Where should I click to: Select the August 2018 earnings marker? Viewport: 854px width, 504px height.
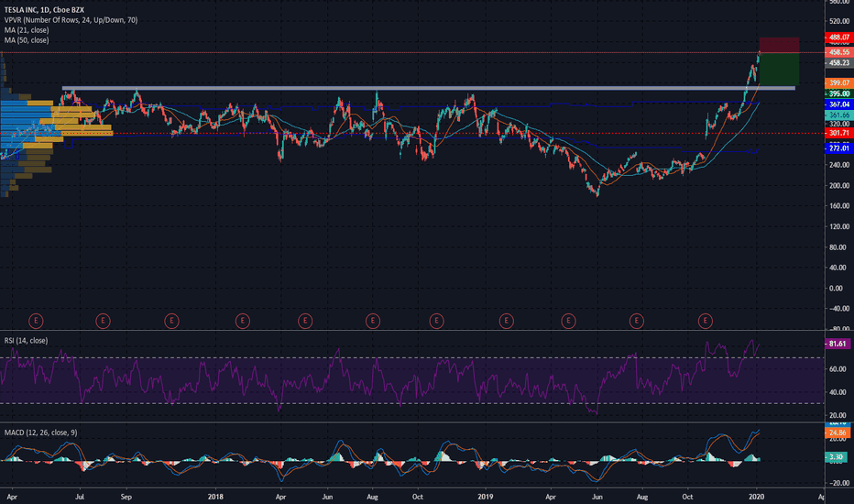click(373, 321)
